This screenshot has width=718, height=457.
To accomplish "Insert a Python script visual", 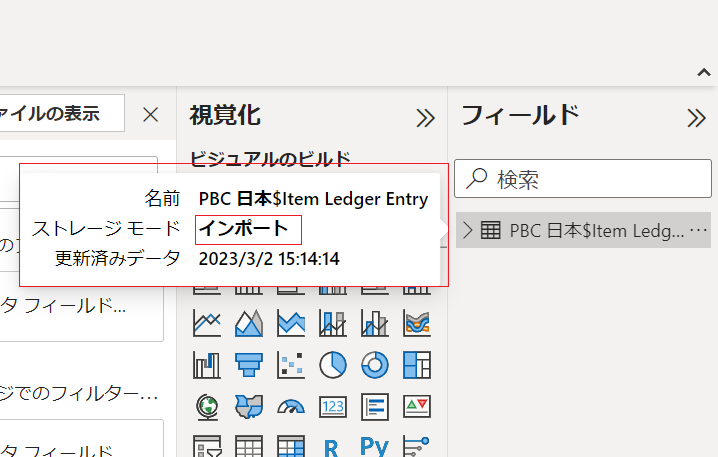I will (x=374, y=446).
